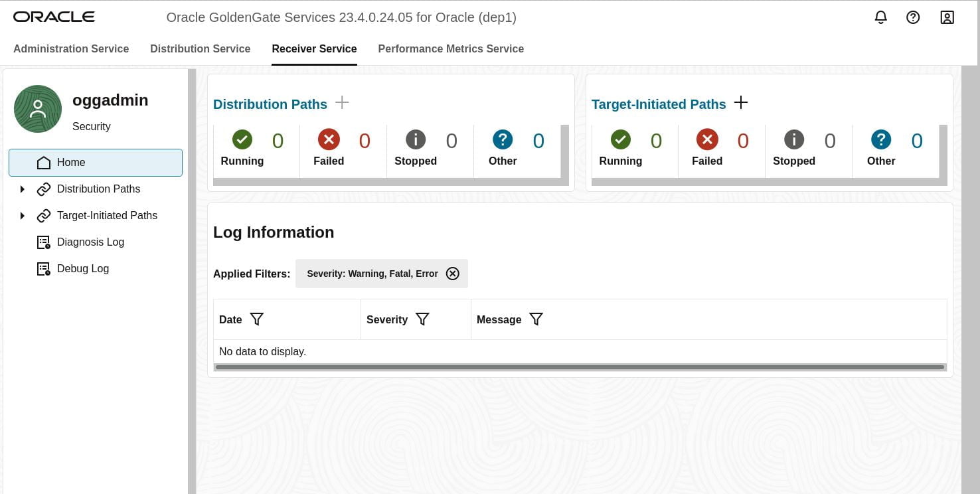Open the Severity column filter funnel
Viewport: 980px width, 494px height.
[x=422, y=319]
